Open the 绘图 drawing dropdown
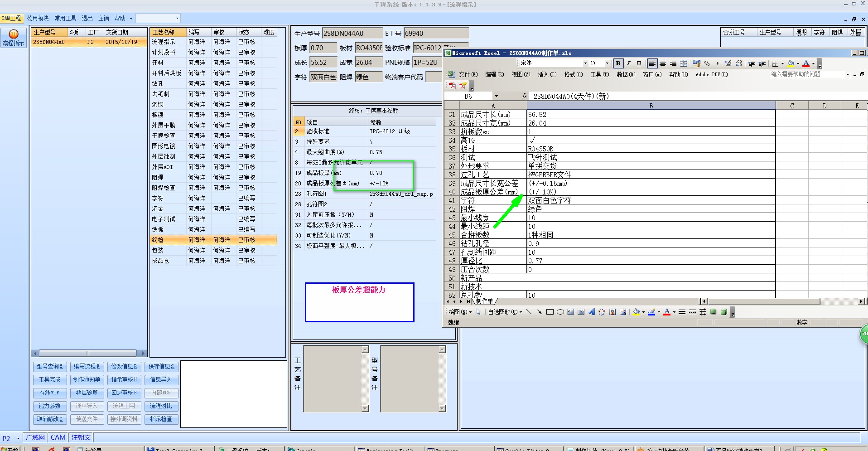The height and width of the screenshot is (451, 868). pos(460,312)
